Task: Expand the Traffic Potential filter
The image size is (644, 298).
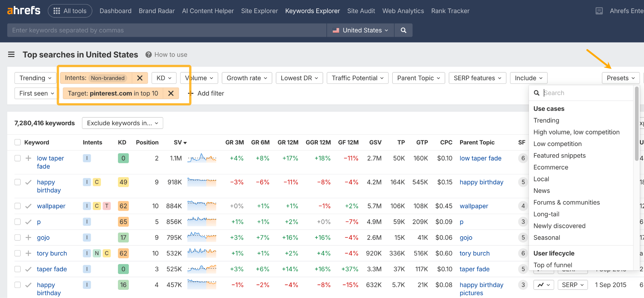Action: (357, 78)
